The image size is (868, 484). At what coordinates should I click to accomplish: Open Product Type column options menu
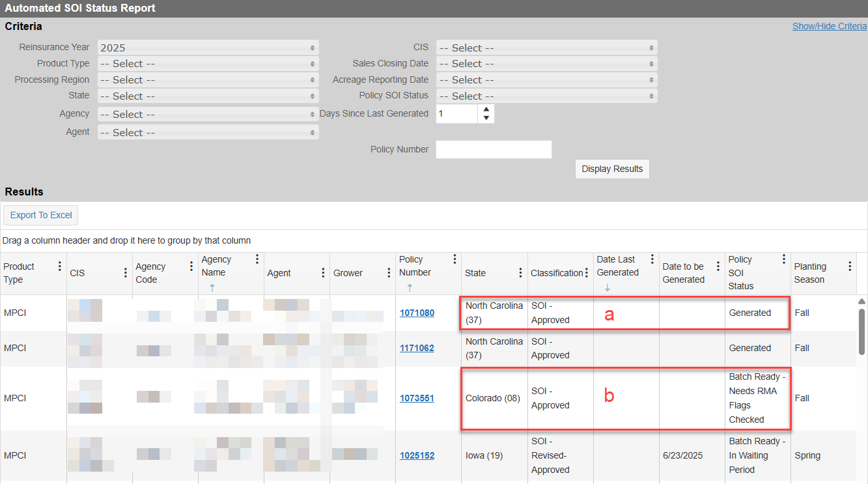[60, 266]
